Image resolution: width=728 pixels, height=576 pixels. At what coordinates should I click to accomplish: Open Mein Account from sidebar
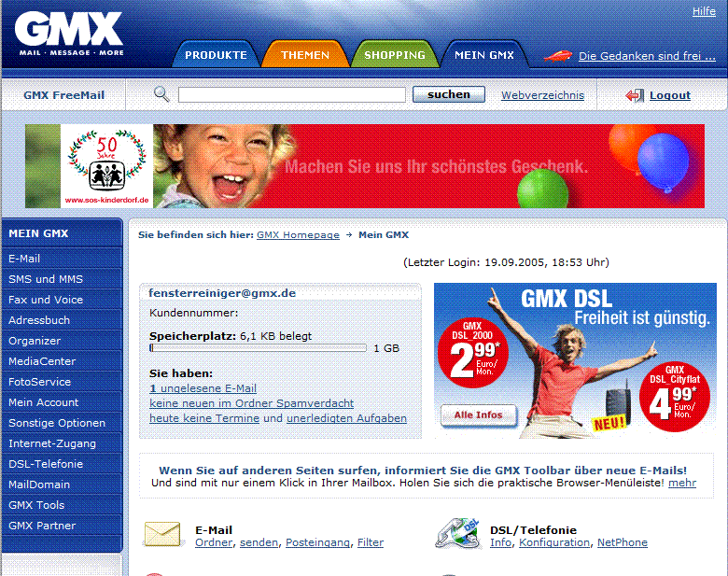62,401
